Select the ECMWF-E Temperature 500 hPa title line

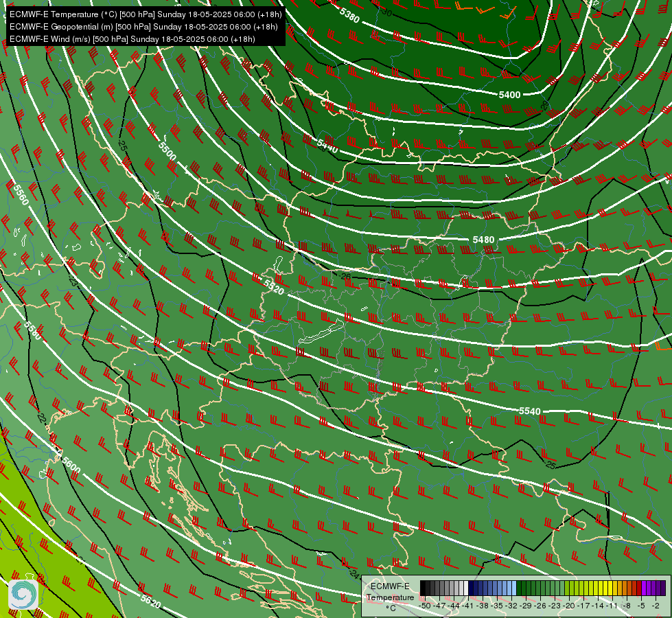(x=146, y=14)
